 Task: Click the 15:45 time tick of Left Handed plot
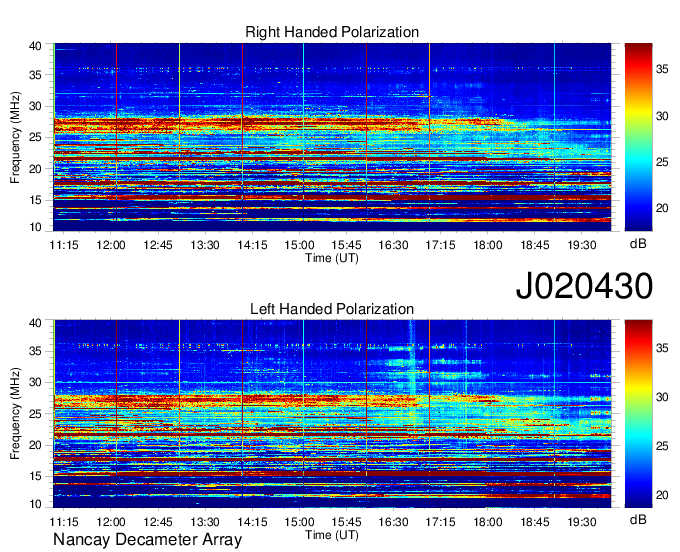tap(347, 522)
